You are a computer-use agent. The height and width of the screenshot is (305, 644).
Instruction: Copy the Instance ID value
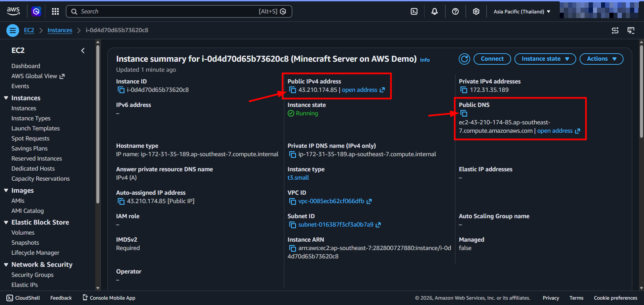click(x=121, y=90)
